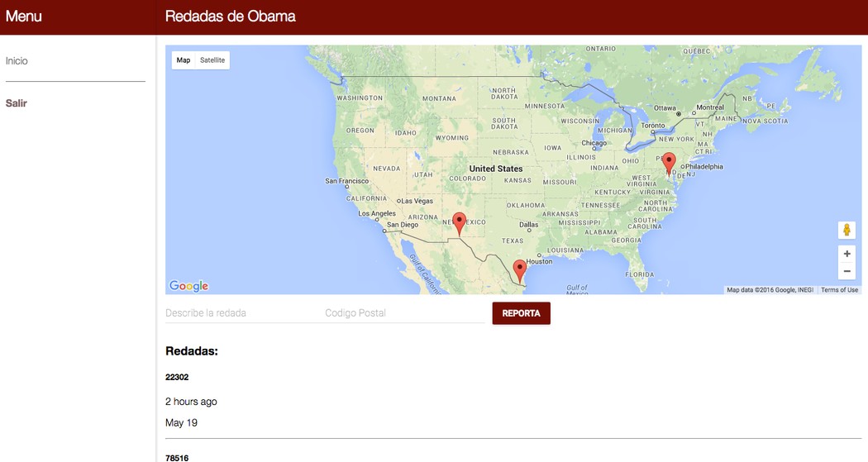Click the map marker near Washington DC
The height and width of the screenshot is (462, 868).
(669, 164)
